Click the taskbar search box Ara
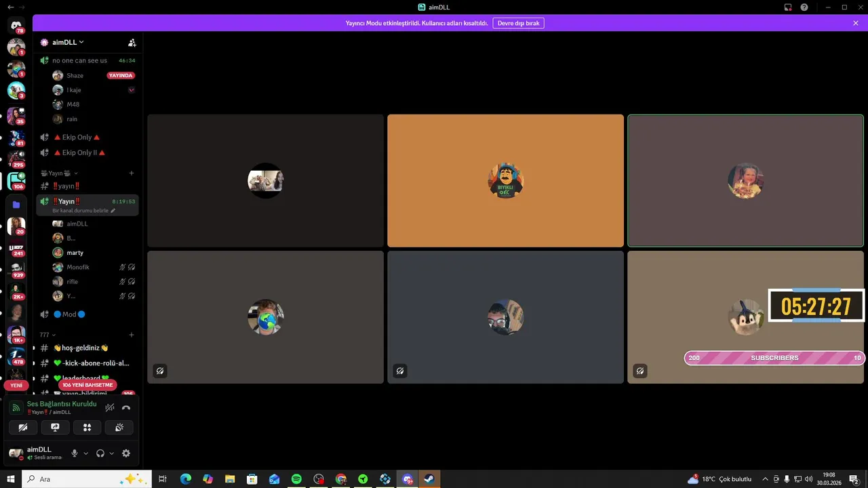The width and height of the screenshot is (868, 488). (x=87, y=479)
